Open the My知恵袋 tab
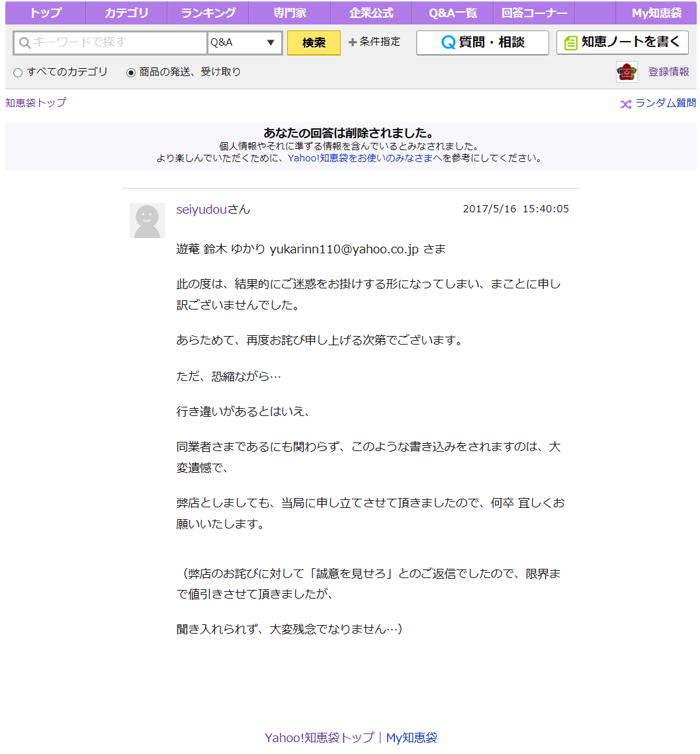The width and height of the screenshot is (700, 754). point(656,13)
